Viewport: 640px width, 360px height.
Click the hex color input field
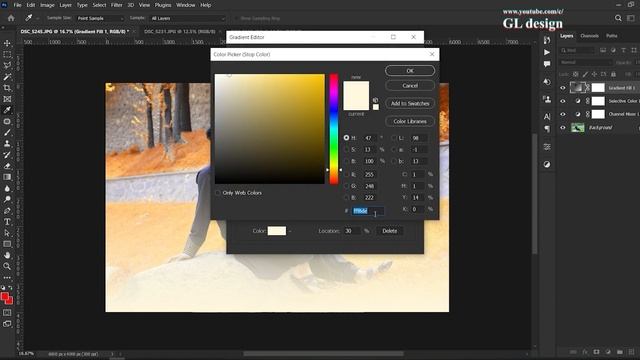coord(368,211)
